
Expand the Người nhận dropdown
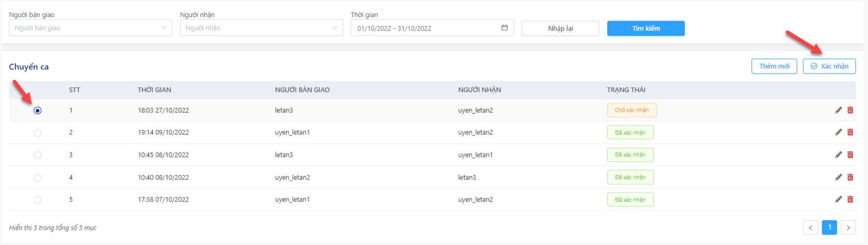click(261, 28)
